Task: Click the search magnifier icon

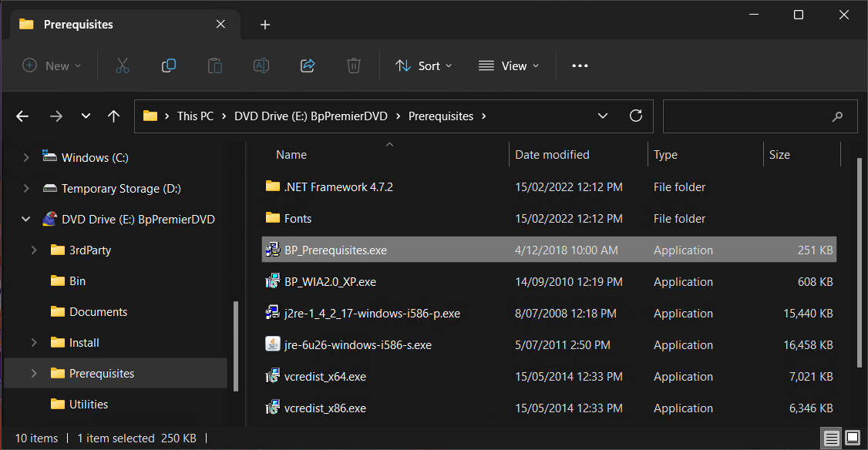Action: [x=837, y=116]
